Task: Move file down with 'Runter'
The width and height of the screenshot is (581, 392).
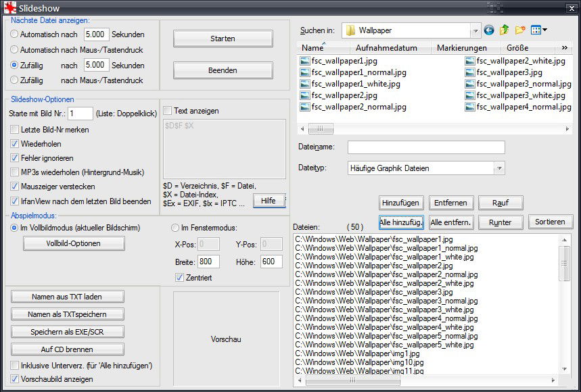Action: [501, 222]
